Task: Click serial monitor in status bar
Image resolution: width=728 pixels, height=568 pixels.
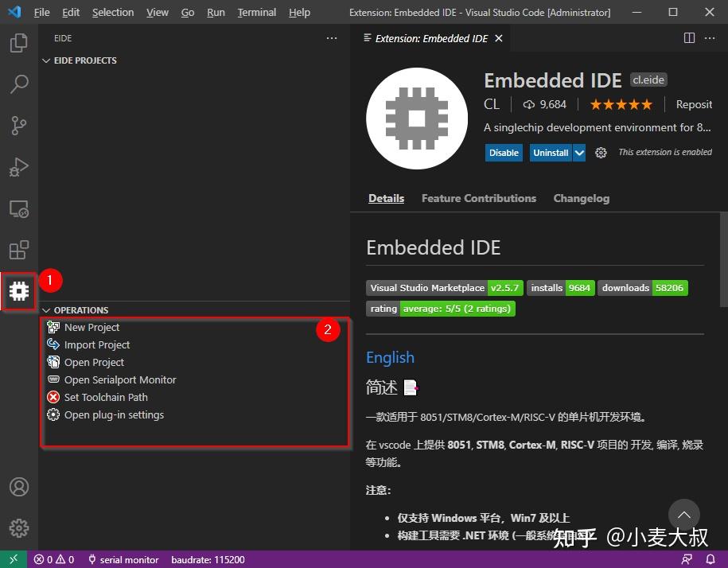Action: [123, 560]
